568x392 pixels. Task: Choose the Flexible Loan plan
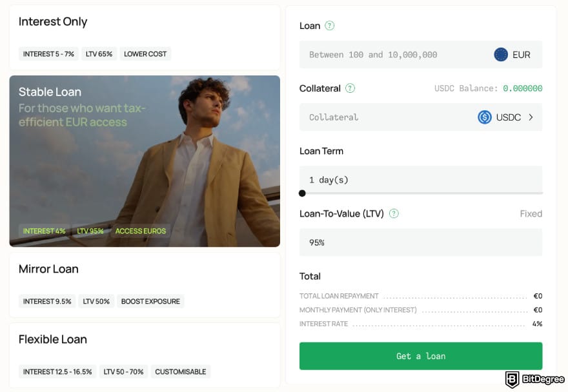[x=52, y=339]
